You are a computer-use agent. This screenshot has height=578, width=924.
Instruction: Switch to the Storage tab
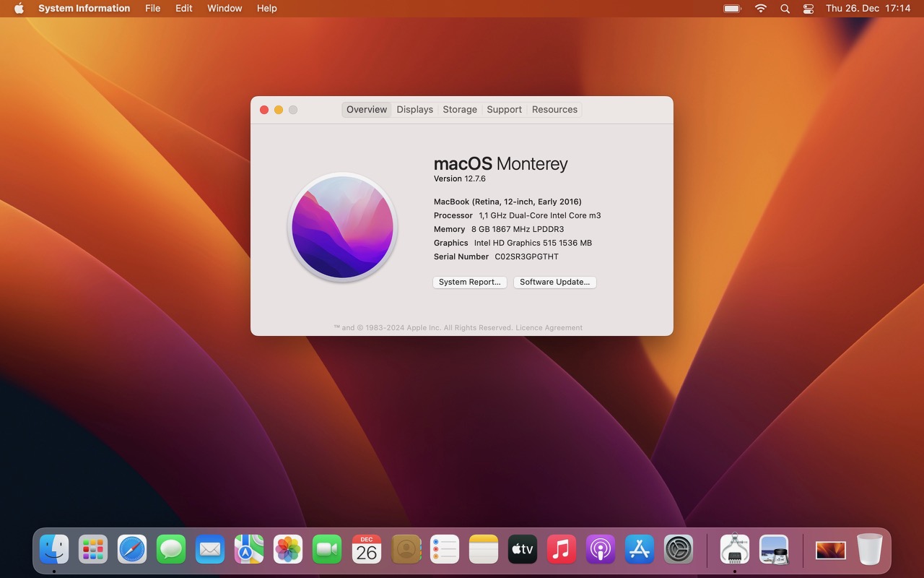pyautogui.click(x=460, y=110)
